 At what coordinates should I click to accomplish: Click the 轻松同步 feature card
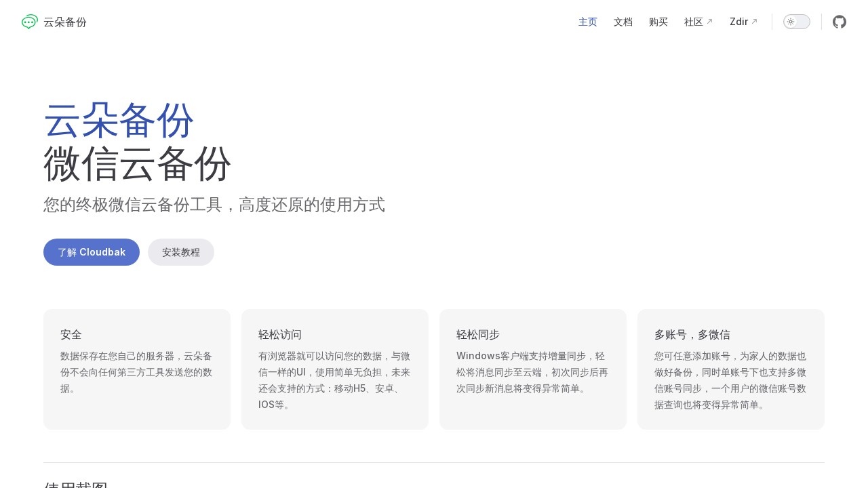click(533, 369)
